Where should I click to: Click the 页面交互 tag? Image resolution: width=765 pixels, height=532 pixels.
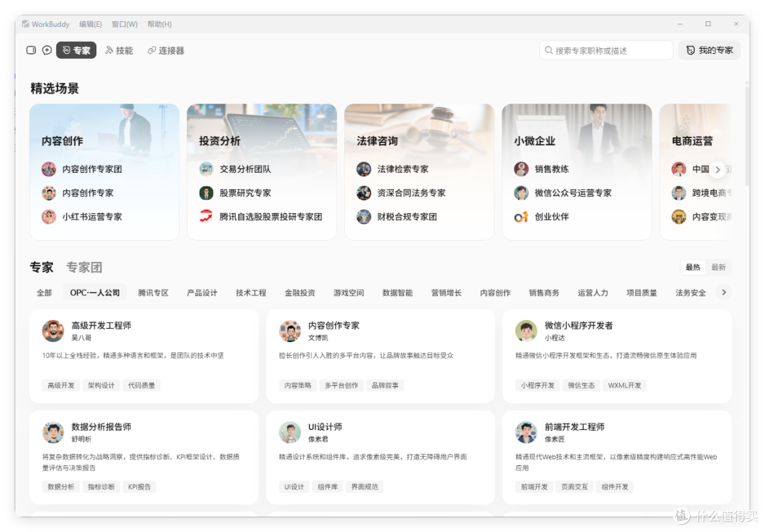tap(574, 487)
